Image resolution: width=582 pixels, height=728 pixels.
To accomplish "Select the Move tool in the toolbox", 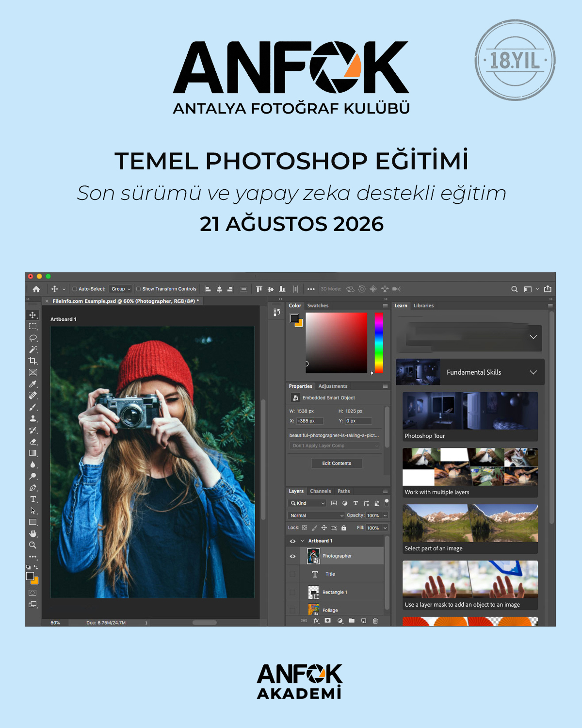I will point(32,315).
